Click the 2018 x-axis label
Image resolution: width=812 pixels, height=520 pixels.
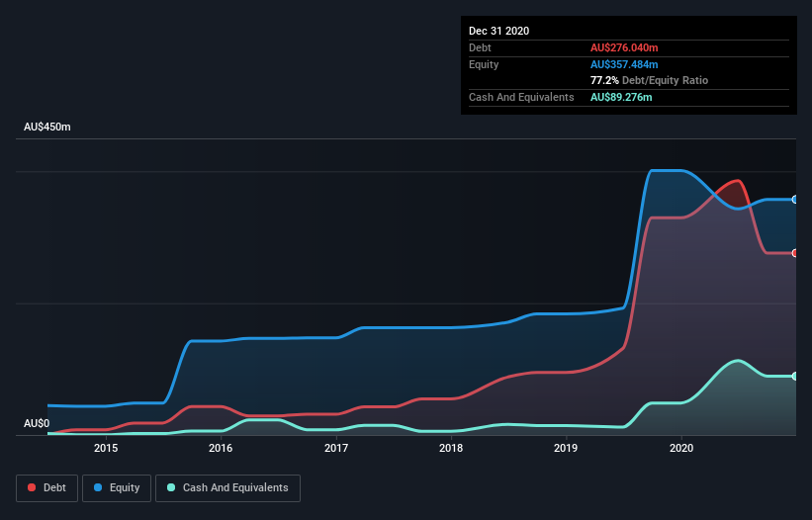pos(451,448)
